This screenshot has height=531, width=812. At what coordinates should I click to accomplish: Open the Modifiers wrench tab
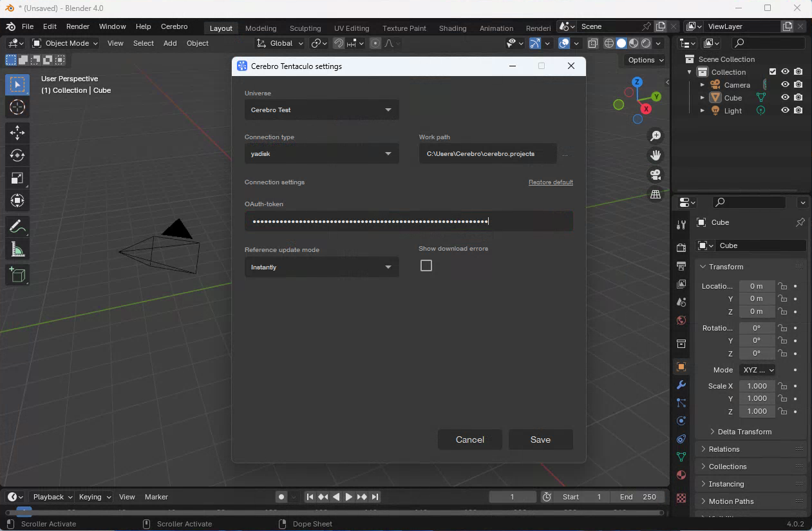pos(681,385)
